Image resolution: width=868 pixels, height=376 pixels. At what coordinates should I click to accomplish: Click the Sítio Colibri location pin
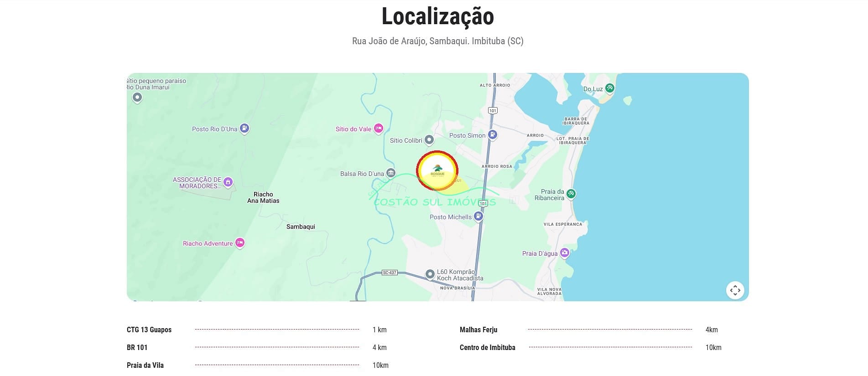point(429,139)
